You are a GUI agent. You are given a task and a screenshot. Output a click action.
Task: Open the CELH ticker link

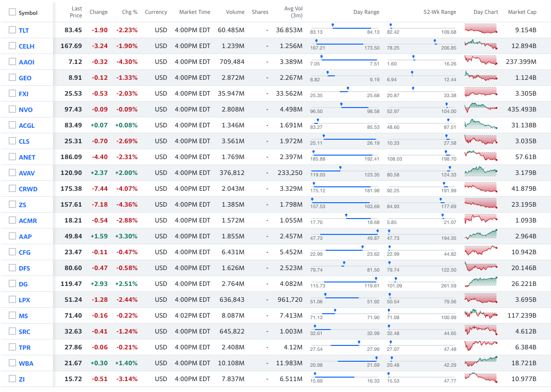pos(27,47)
